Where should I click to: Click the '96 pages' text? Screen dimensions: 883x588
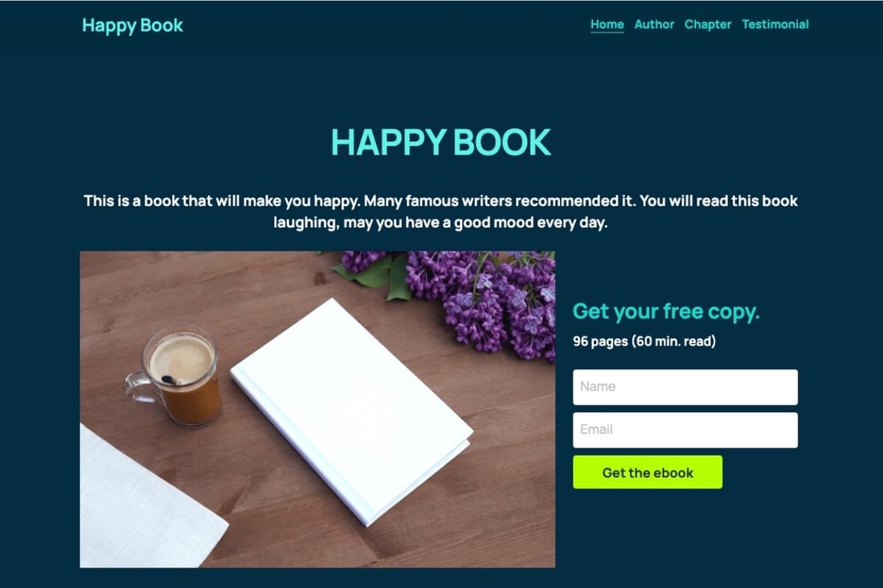coord(600,341)
